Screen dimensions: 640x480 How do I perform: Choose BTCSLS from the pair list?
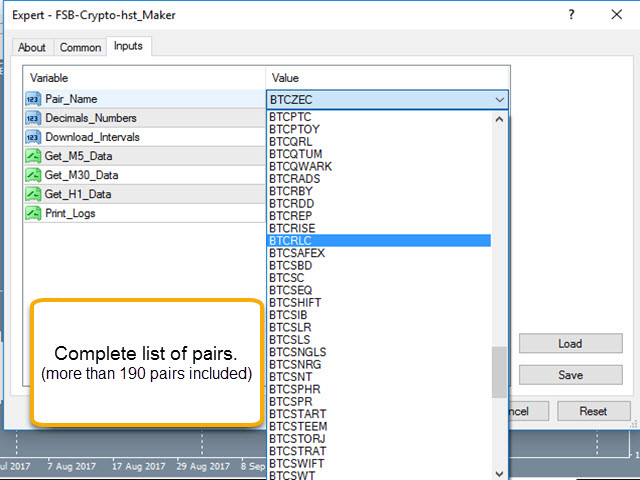[379, 340]
